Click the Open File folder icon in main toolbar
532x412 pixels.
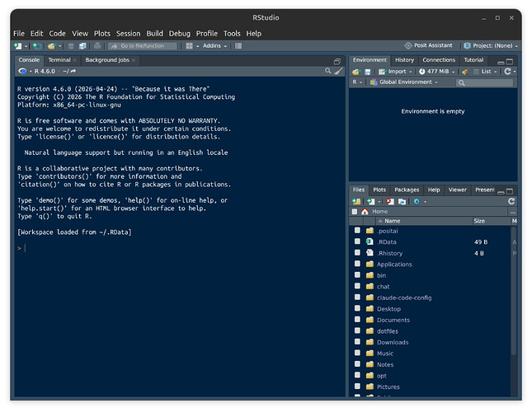[x=52, y=46]
